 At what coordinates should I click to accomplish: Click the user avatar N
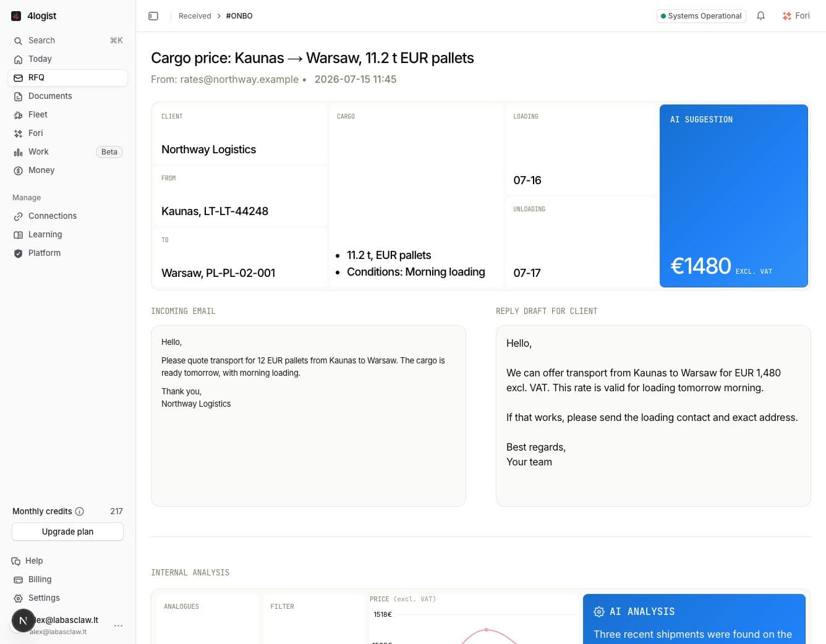point(23,621)
